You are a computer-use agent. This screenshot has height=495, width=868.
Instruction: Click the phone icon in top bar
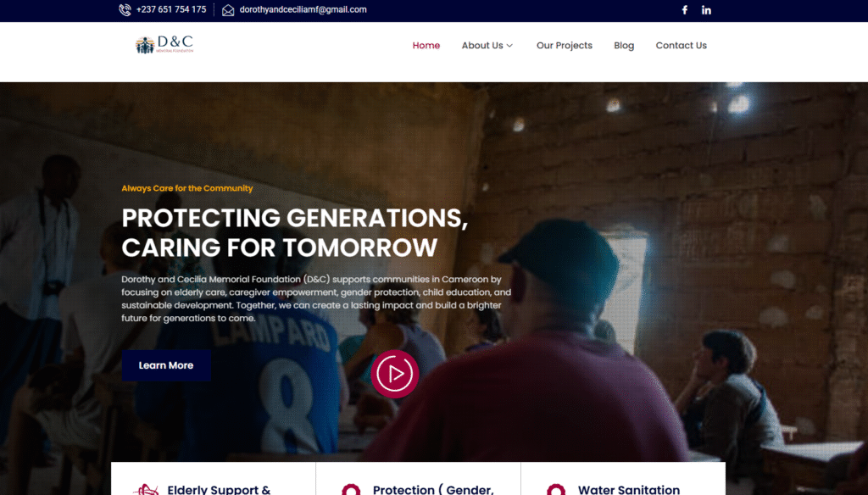point(125,10)
